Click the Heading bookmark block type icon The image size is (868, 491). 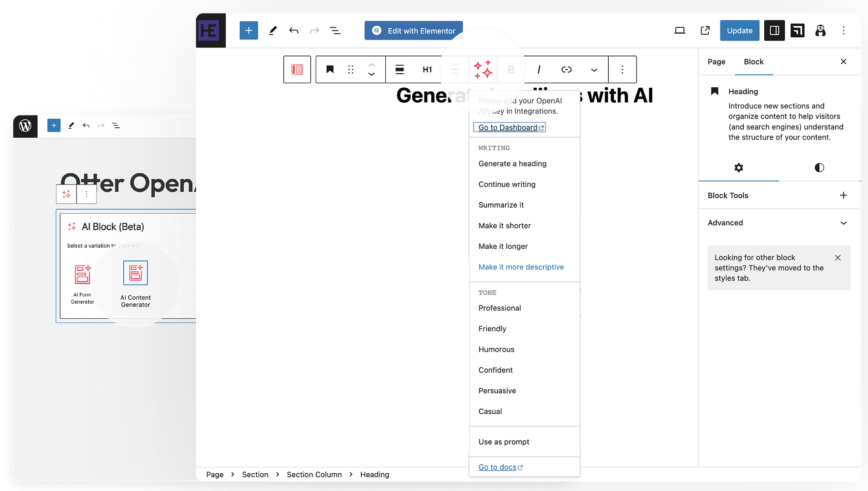[330, 70]
